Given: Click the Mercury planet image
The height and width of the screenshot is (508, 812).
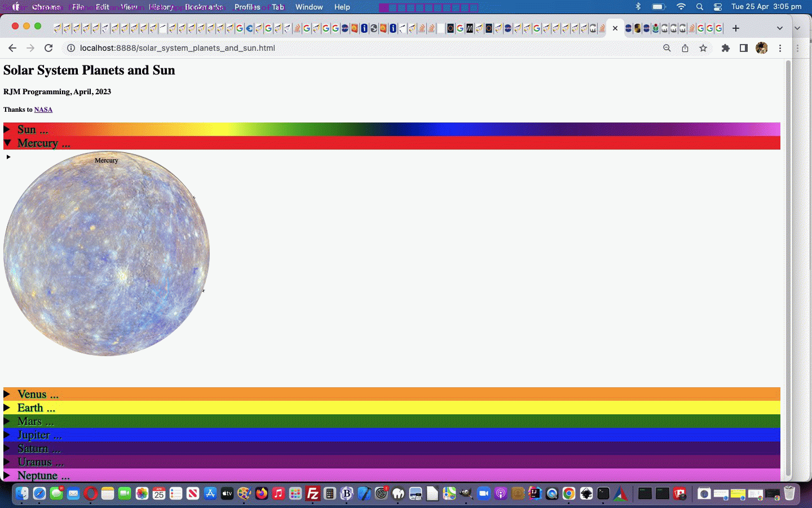Looking at the screenshot, I should tap(107, 253).
